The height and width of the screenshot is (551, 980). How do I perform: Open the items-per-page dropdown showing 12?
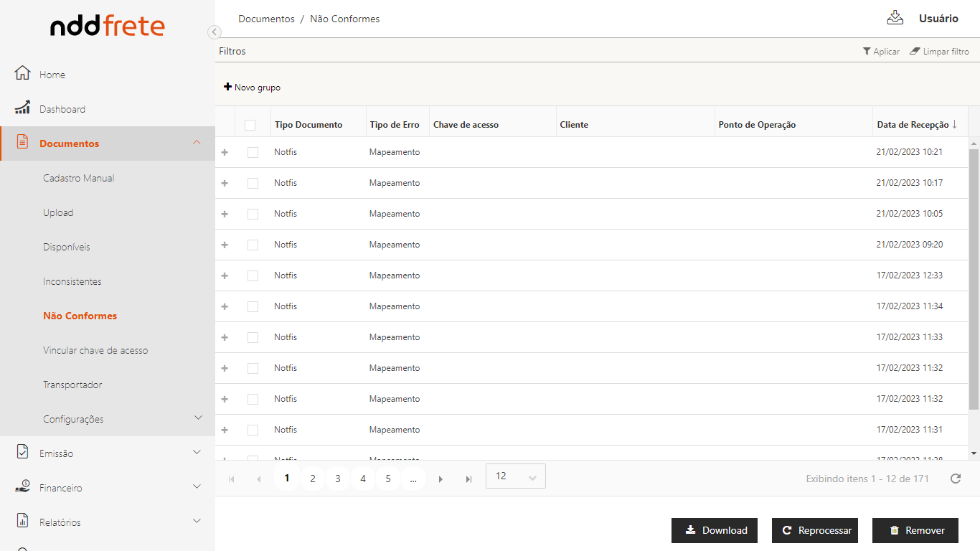(515, 476)
